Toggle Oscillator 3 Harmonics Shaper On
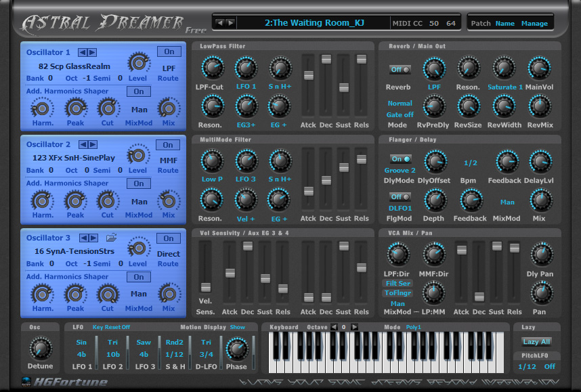Viewport: 581px width, 392px height. pyautogui.click(x=139, y=277)
